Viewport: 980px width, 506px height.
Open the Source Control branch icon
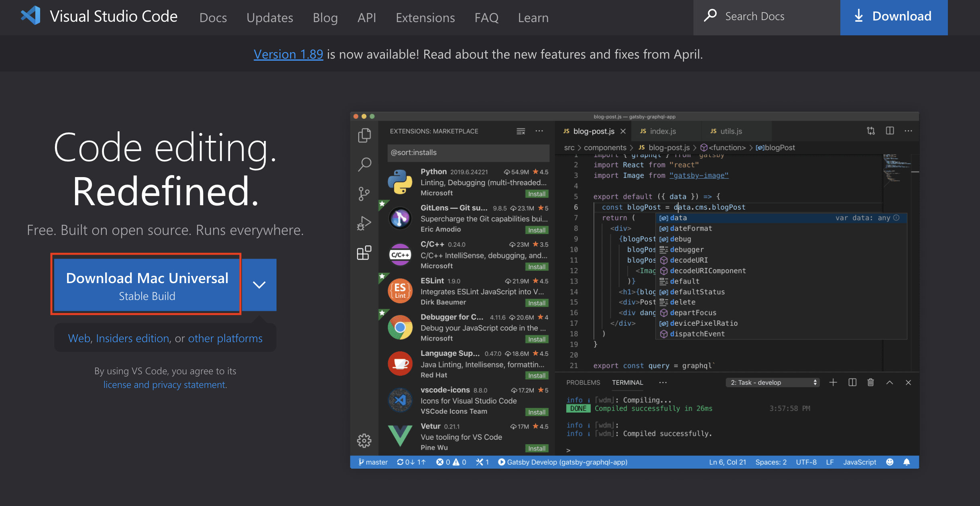(364, 194)
